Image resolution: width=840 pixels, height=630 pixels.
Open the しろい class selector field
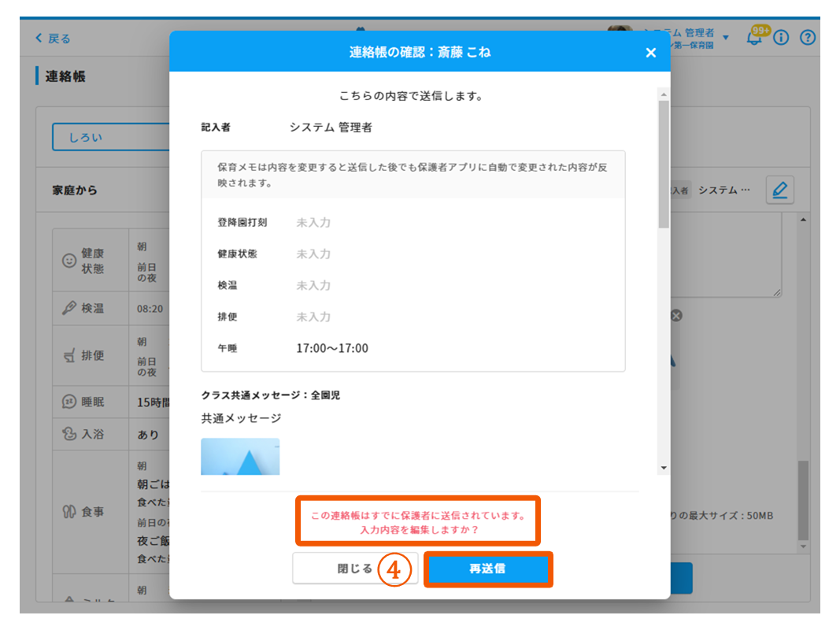[x=110, y=137]
